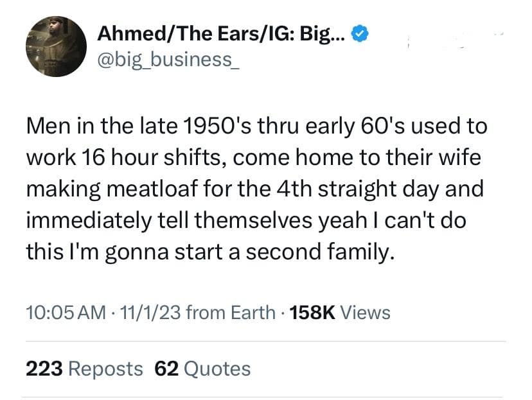
Task: Open the profile avatar photo
Action: coord(56,46)
